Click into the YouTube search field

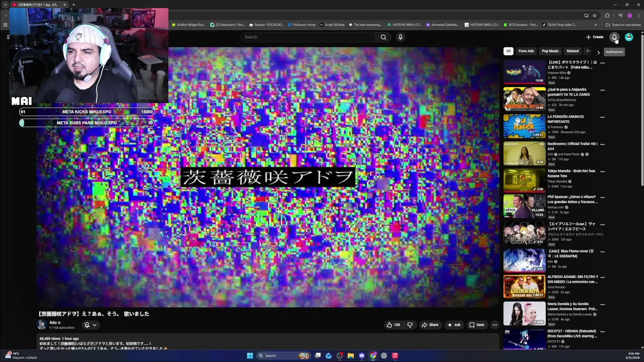[308, 37]
